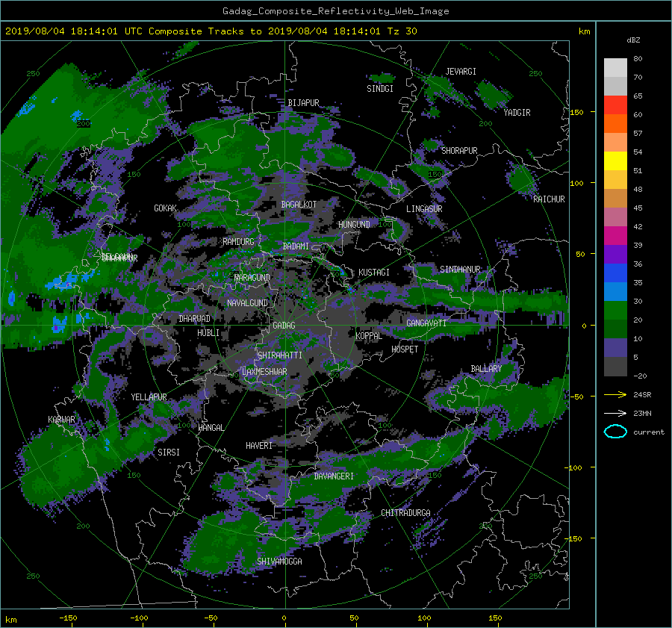Image resolution: width=672 pixels, height=628 pixels.
Task: Click the GOKAK city label
Action: pyautogui.click(x=166, y=208)
